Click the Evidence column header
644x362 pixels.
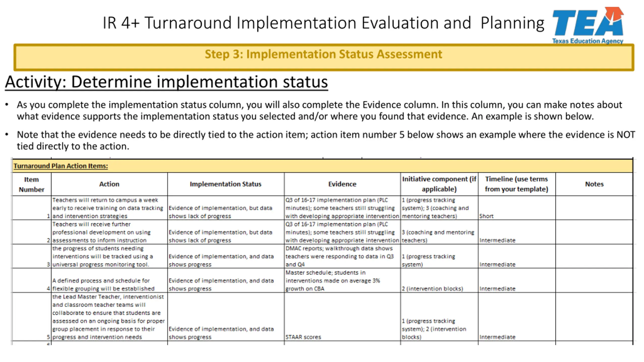[342, 184]
